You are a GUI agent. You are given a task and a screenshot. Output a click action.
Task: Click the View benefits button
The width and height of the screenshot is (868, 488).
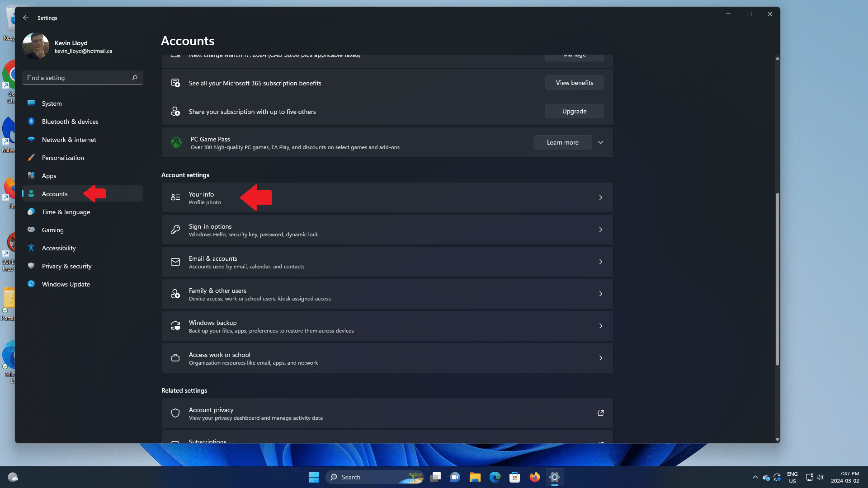[x=574, y=83]
